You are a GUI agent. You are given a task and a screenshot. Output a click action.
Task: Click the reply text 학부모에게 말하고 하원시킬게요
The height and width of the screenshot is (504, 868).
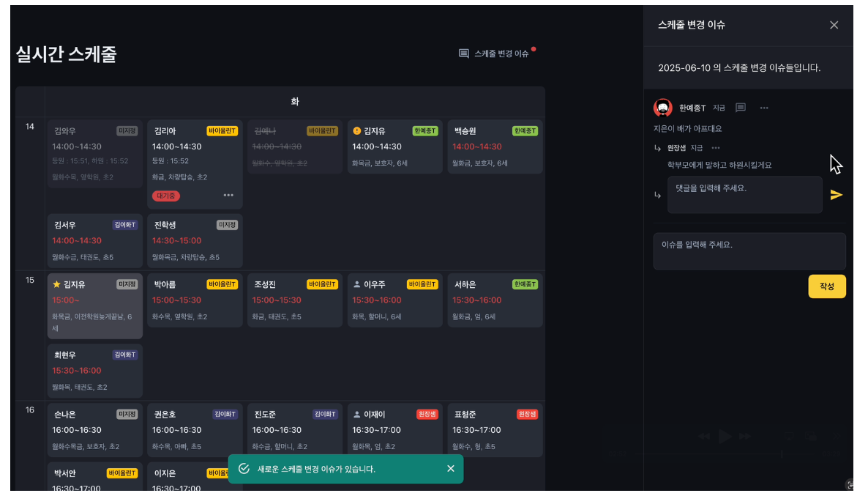coord(719,165)
